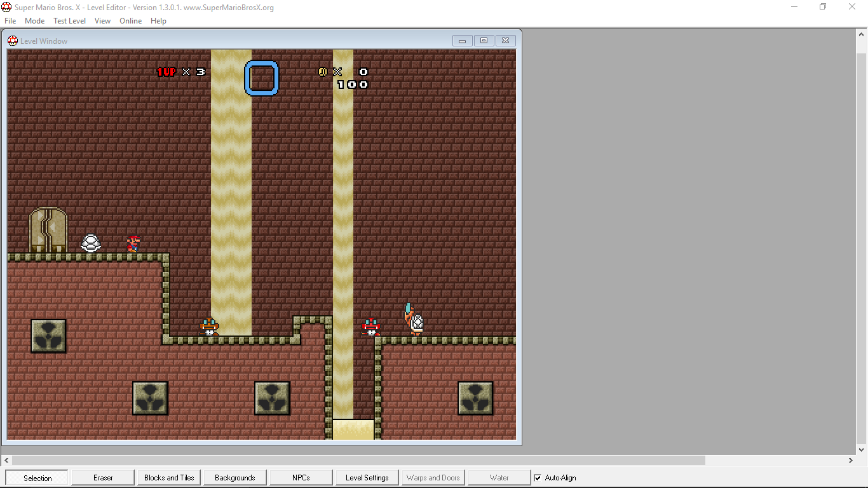This screenshot has width=868, height=488.
Task: Open the Mode menu
Action: 34,21
